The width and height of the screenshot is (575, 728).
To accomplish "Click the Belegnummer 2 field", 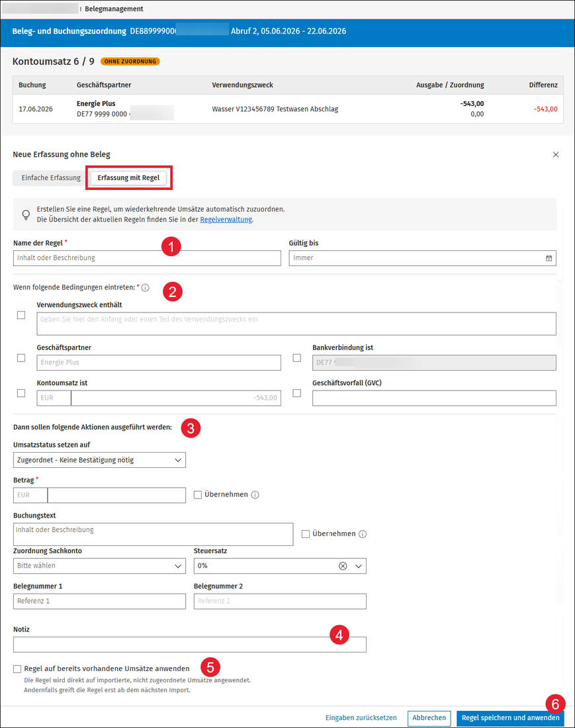I will pyautogui.click(x=280, y=601).
